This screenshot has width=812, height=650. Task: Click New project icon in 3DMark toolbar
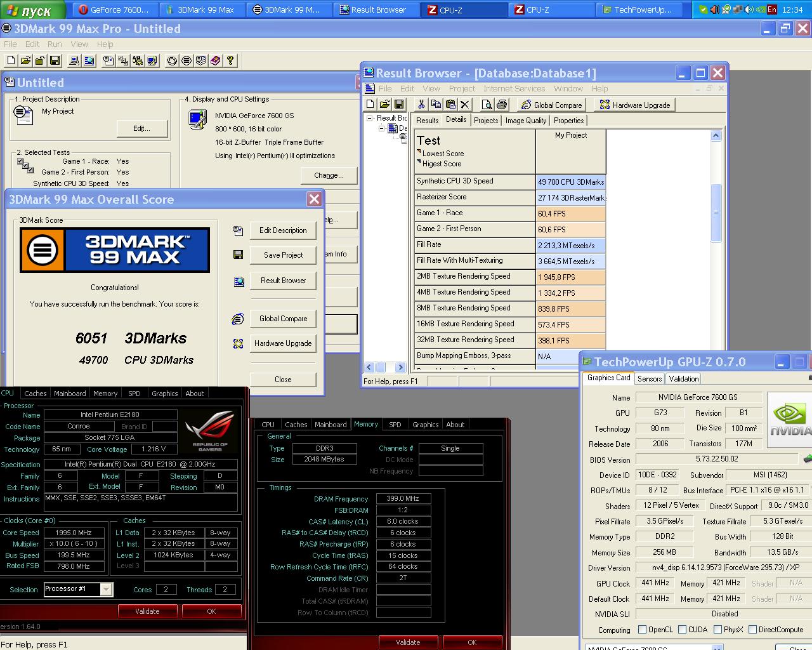pyautogui.click(x=11, y=61)
